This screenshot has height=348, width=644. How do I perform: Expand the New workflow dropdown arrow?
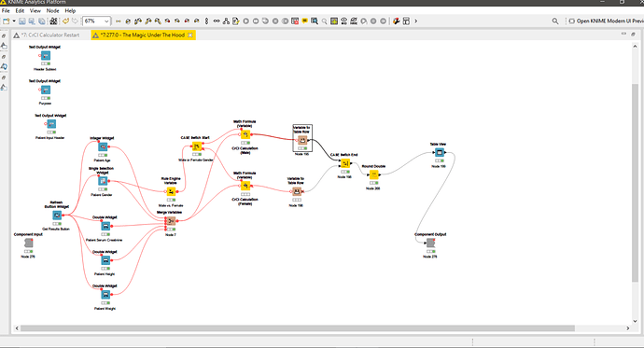[14, 21]
